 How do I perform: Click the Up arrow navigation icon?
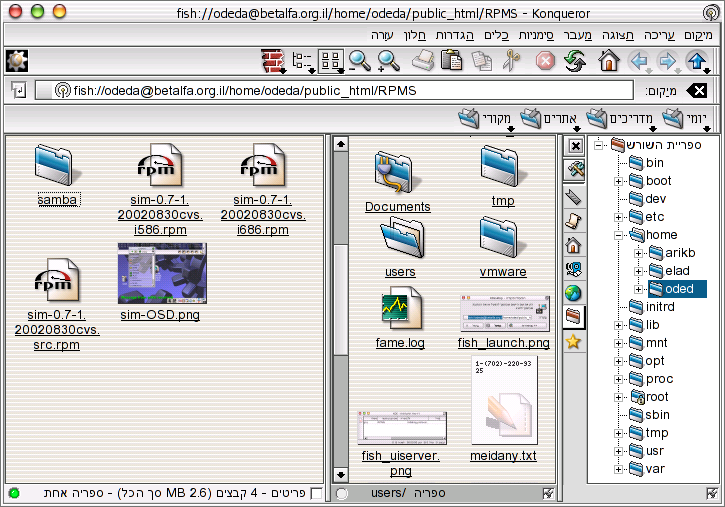point(697,61)
